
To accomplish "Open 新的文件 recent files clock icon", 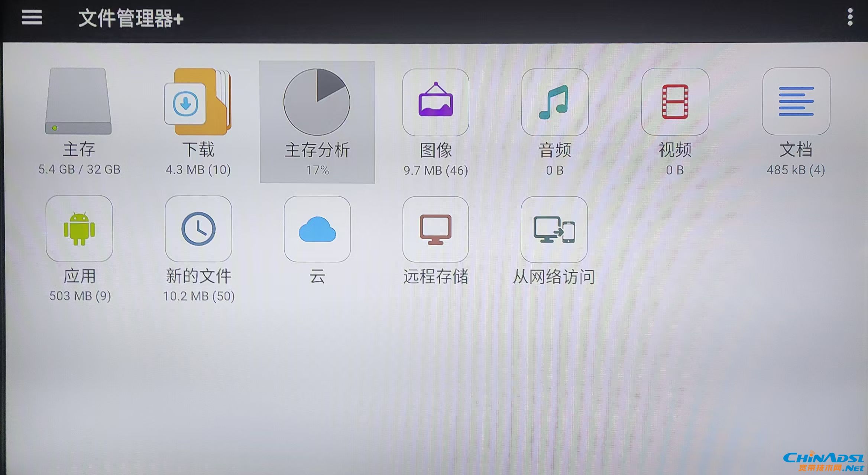I will tap(198, 229).
